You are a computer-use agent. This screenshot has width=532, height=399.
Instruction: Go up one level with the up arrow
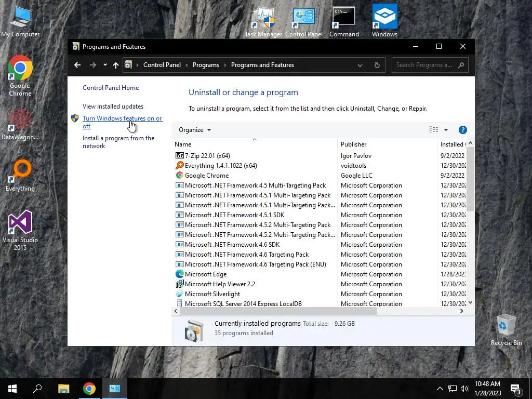116,65
